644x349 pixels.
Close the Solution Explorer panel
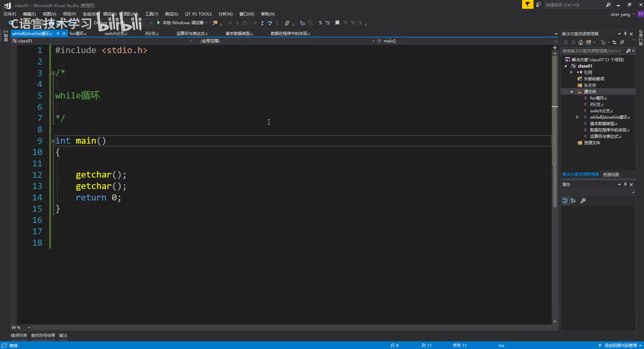[631, 34]
